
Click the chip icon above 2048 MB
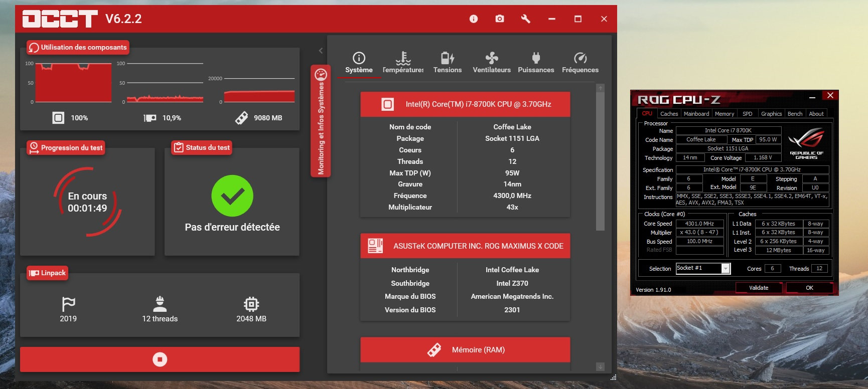(x=251, y=304)
